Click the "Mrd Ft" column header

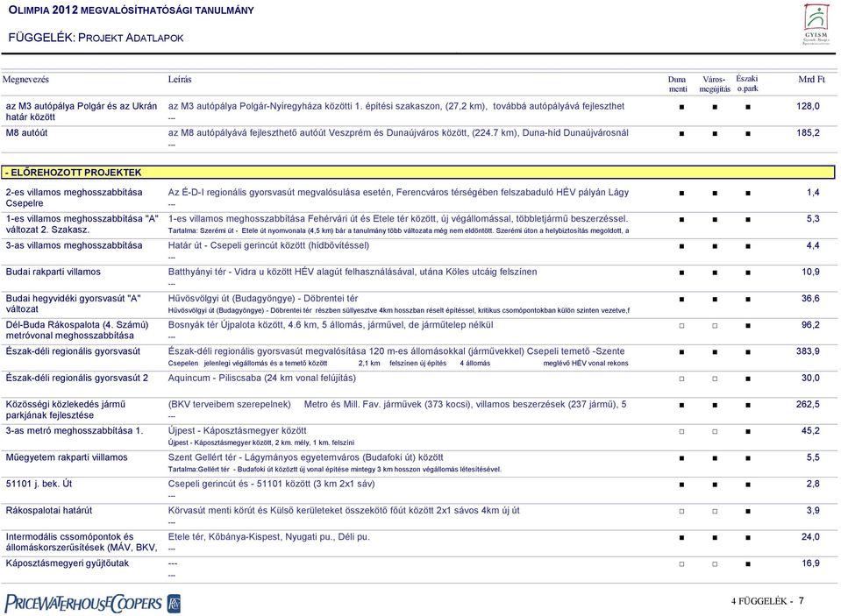coord(811,80)
